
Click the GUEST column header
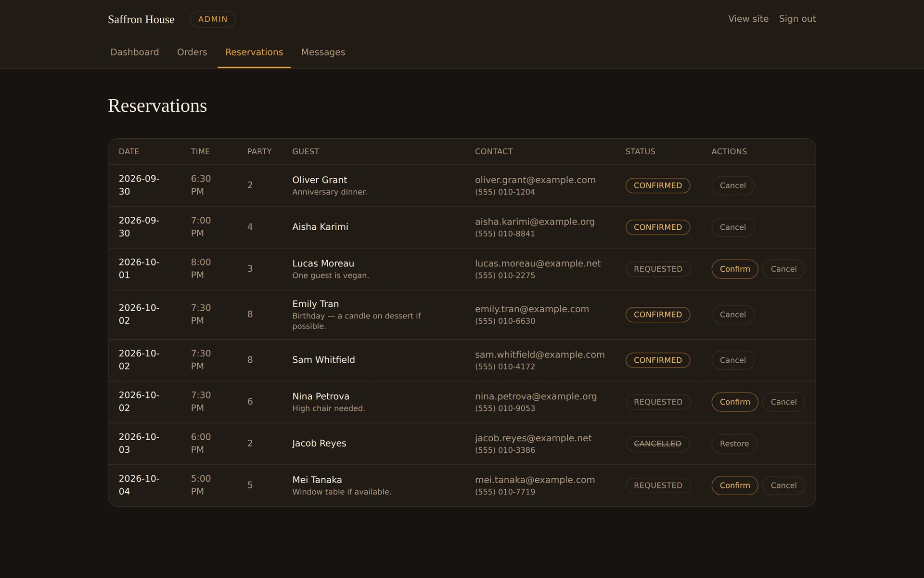[x=306, y=151]
